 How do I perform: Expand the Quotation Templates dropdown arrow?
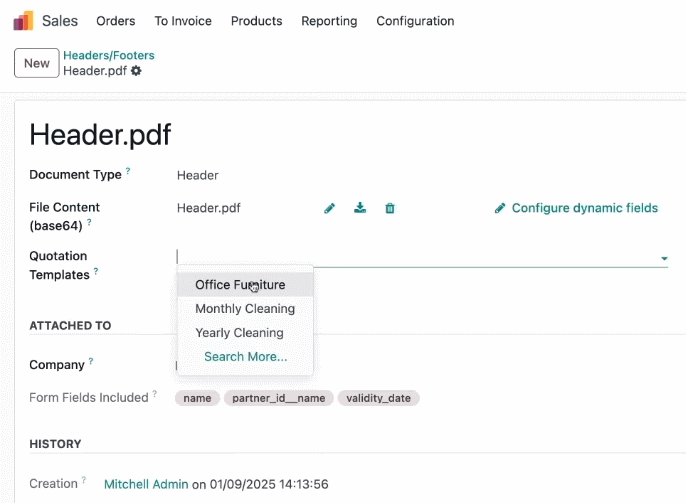(664, 258)
